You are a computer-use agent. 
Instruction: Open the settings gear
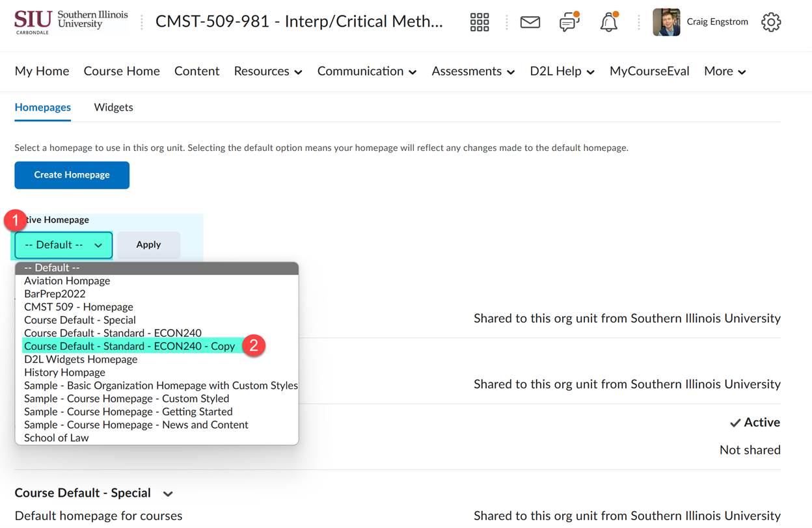(x=771, y=21)
